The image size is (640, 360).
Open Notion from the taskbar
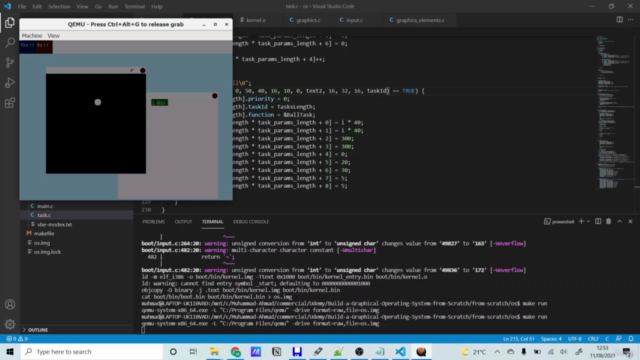[x=276, y=351]
